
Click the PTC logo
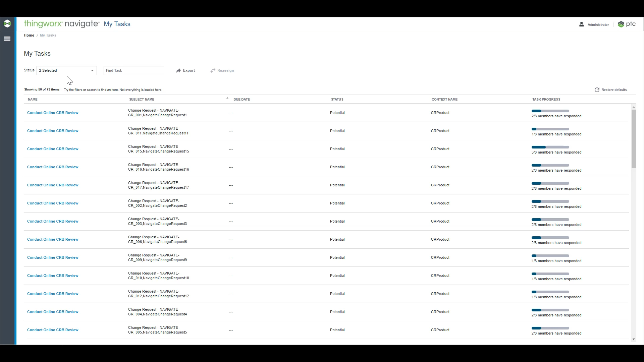coord(627,24)
